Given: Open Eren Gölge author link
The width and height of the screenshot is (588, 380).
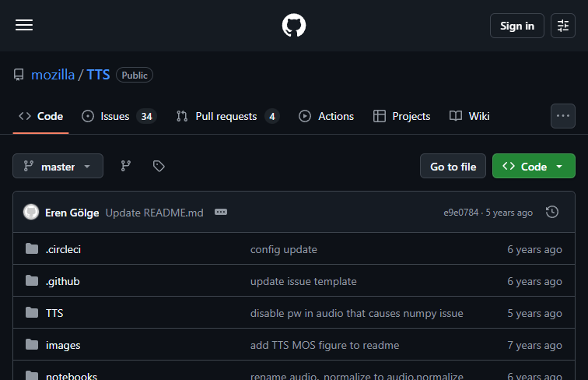Looking at the screenshot, I should tap(72, 213).
